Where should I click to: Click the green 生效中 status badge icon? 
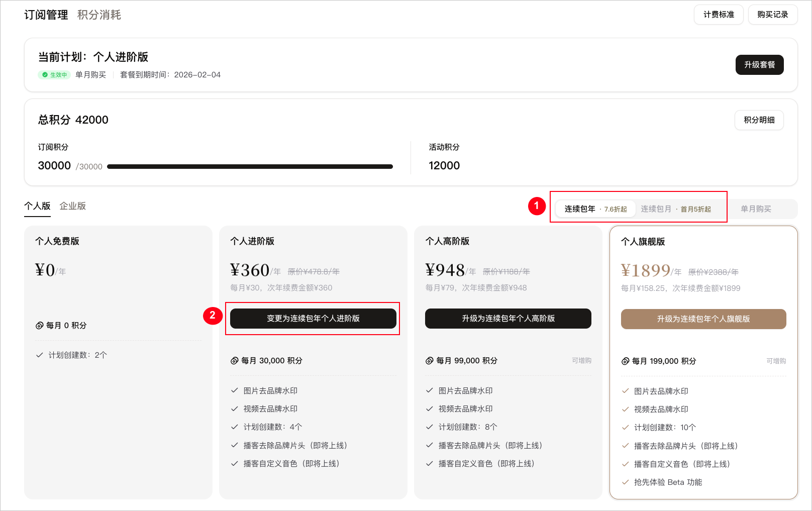click(x=45, y=75)
